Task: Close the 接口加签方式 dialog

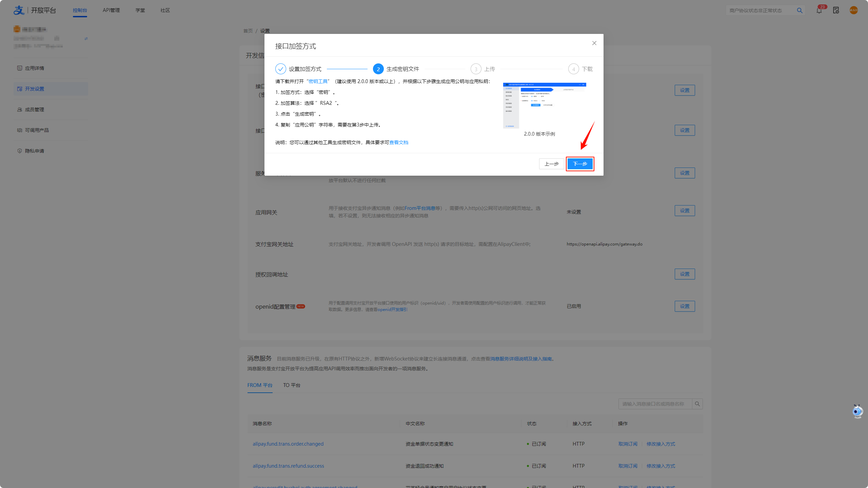Action: pos(594,43)
